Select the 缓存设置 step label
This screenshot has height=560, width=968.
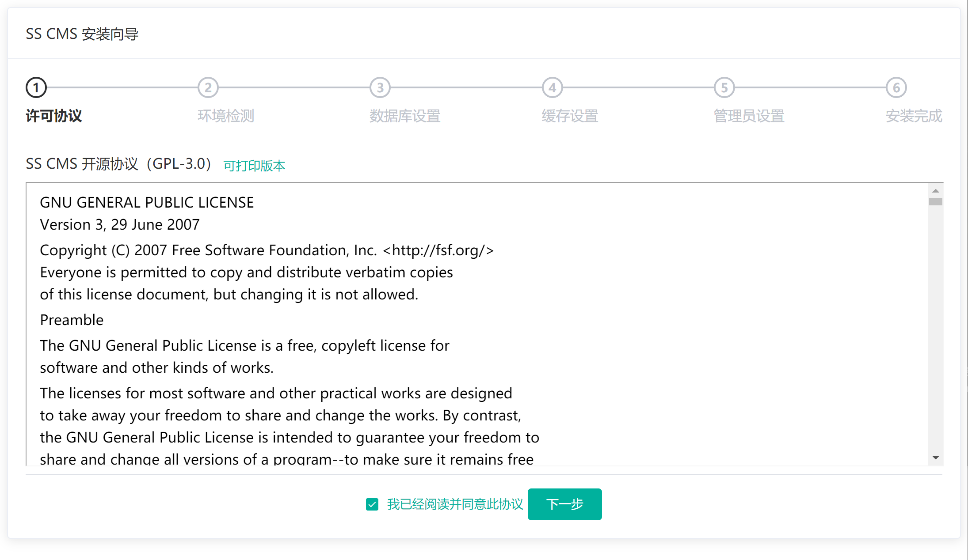(x=570, y=116)
